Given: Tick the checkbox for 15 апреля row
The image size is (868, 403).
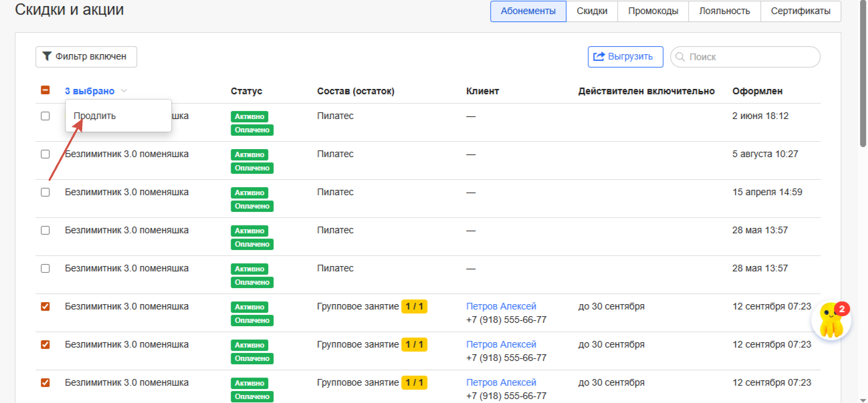Looking at the screenshot, I should [45, 192].
